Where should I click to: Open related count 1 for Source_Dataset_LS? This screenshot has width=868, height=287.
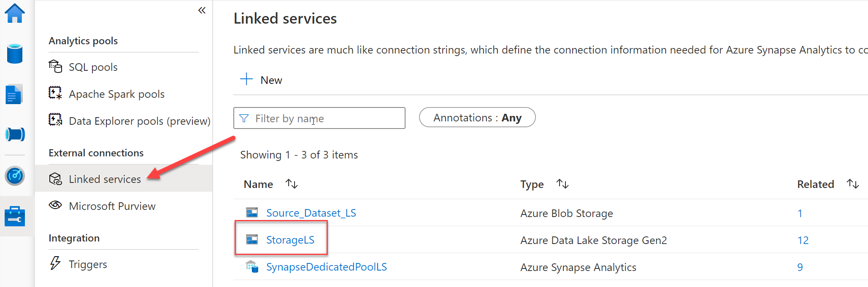pyautogui.click(x=800, y=213)
